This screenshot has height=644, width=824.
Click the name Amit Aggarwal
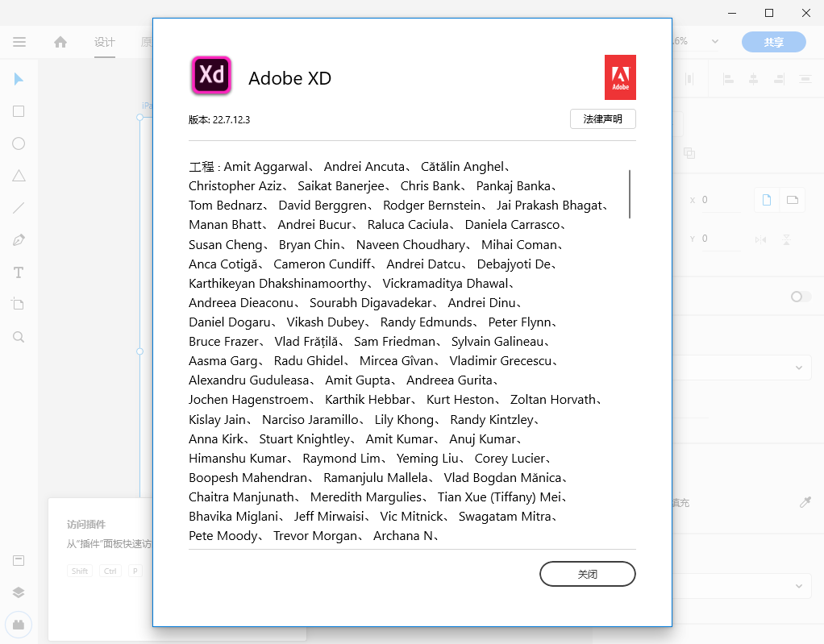[x=266, y=167]
